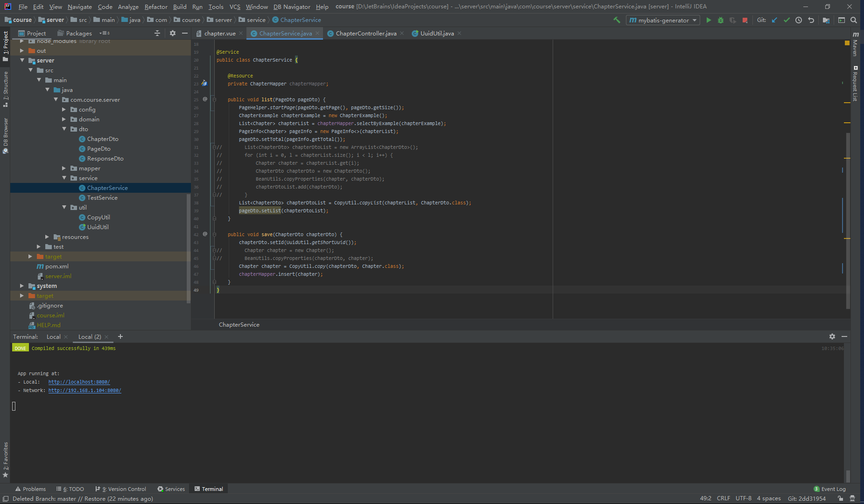Image resolution: width=864 pixels, height=504 pixels.
Task: Run the mybatis-generator configuration
Action: coord(709,20)
